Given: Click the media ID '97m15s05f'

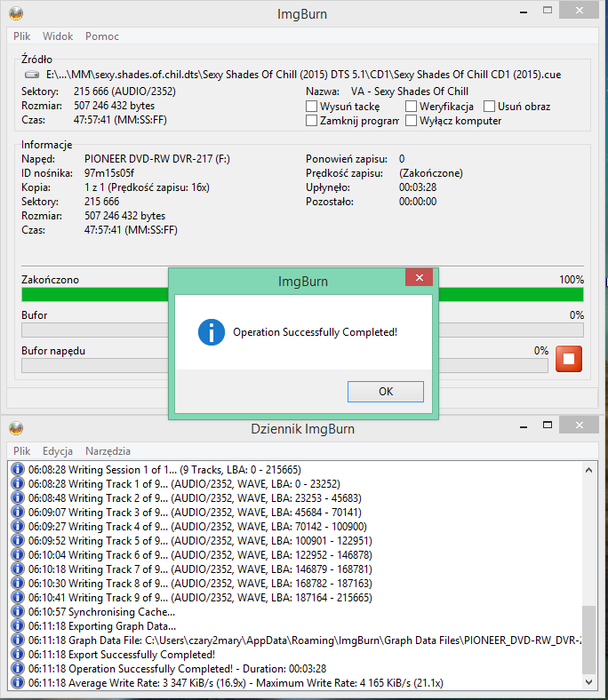Looking at the screenshot, I should click(109, 173).
